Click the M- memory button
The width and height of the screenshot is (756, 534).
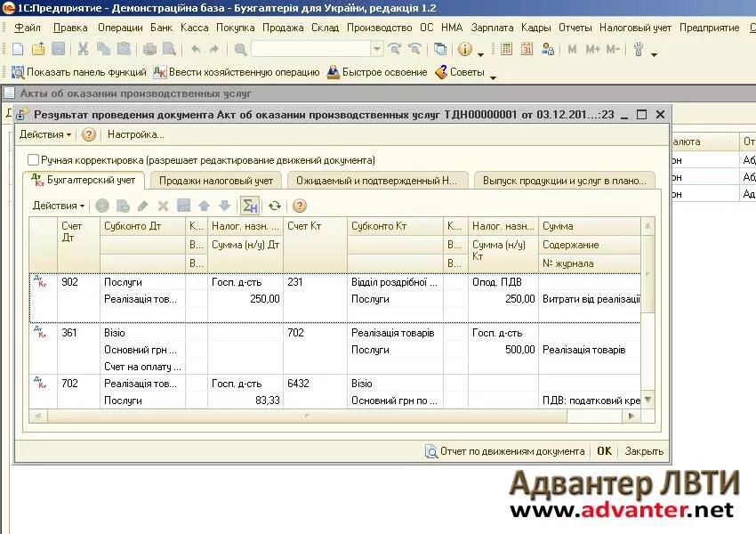[614, 49]
